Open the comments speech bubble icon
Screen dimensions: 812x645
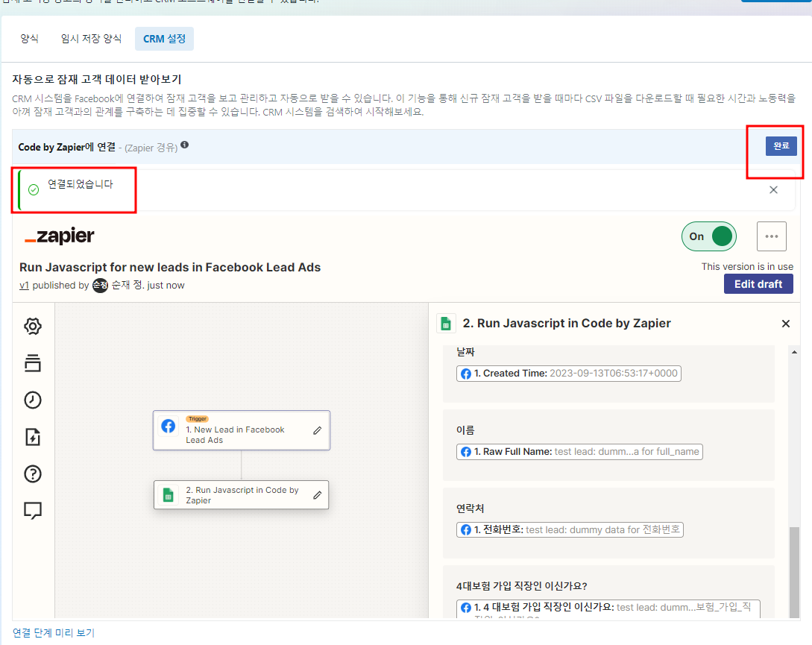pos(33,510)
